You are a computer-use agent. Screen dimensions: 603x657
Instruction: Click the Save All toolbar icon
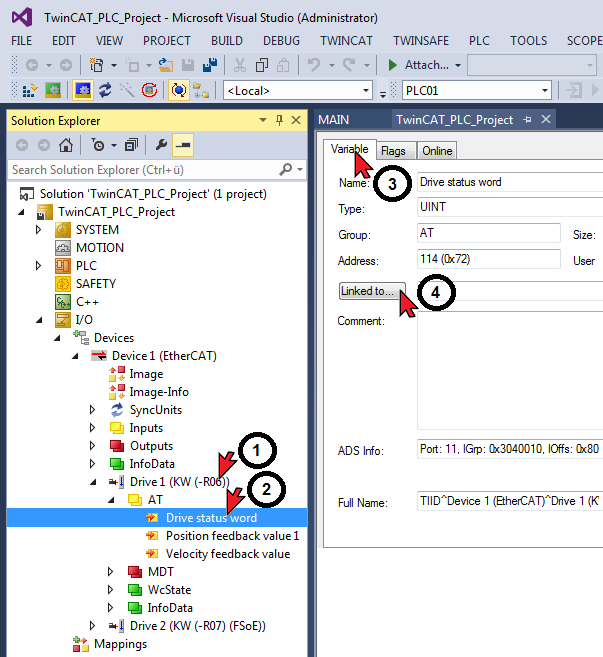210,65
